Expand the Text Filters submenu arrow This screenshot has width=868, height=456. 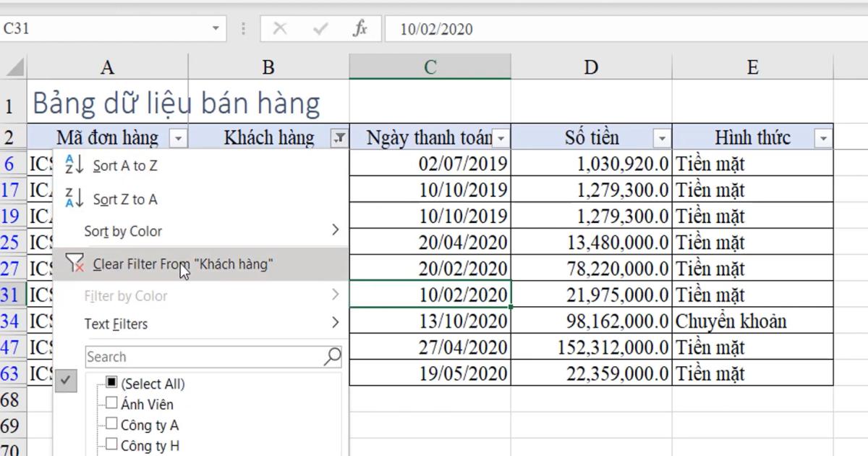(x=334, y=324)
